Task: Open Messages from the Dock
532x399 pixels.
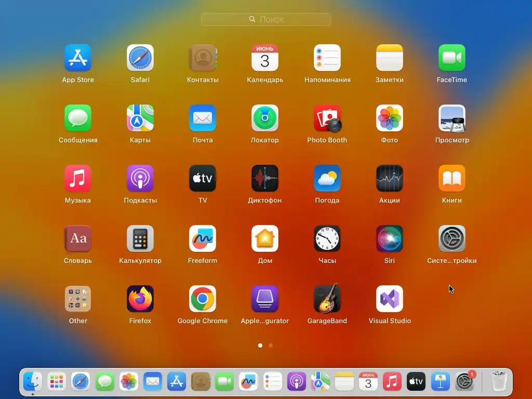Action: 104,381
